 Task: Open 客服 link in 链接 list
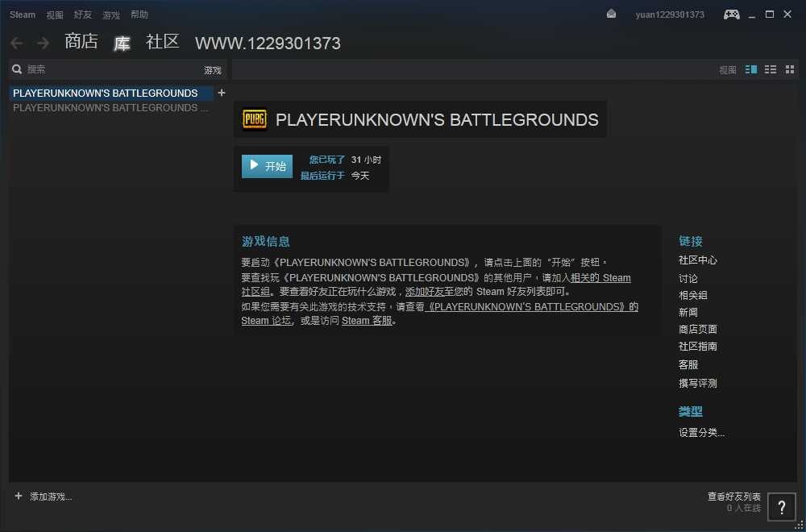688,364
